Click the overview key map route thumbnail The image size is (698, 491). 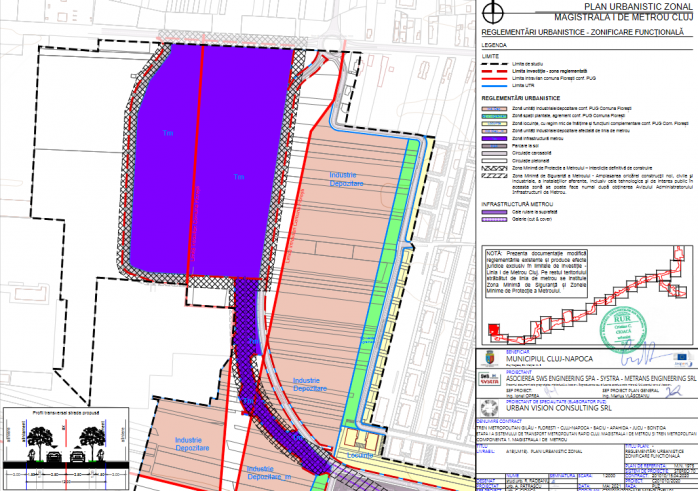pyautogui.click(x=588, y=295)
